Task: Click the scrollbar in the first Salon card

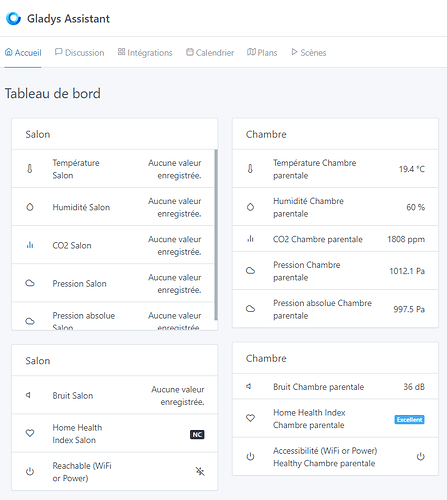Action: [216, 235]
